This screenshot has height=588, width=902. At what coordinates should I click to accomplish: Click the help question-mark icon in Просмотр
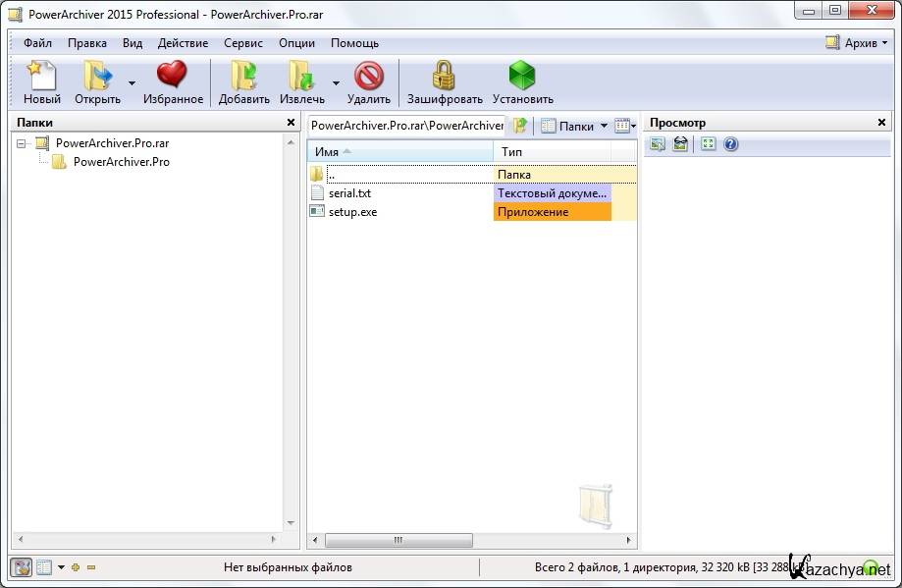click(730, 144)
